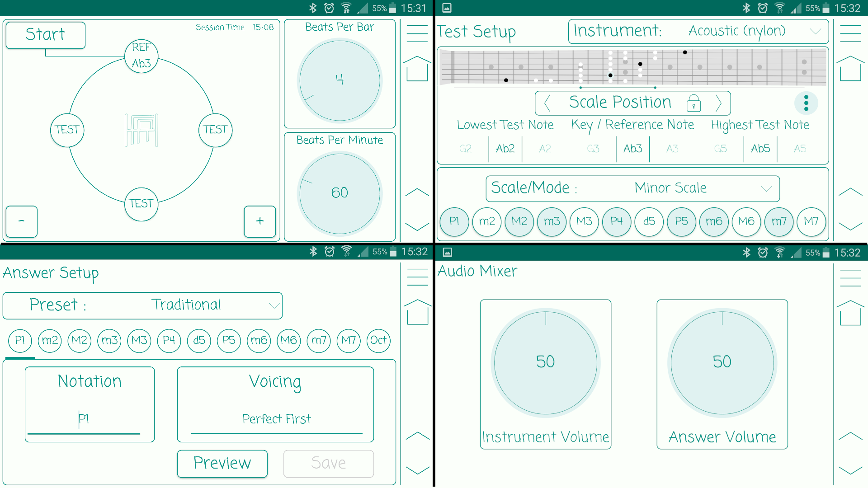Expand the Scale/Mode dropdown showing Minor Scale
The image size is (868, 488).
[632, 188]
